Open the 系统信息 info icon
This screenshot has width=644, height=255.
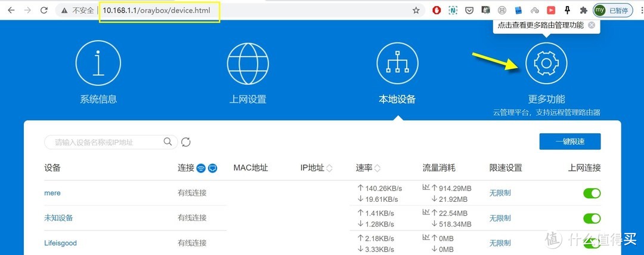coord(98,63)
